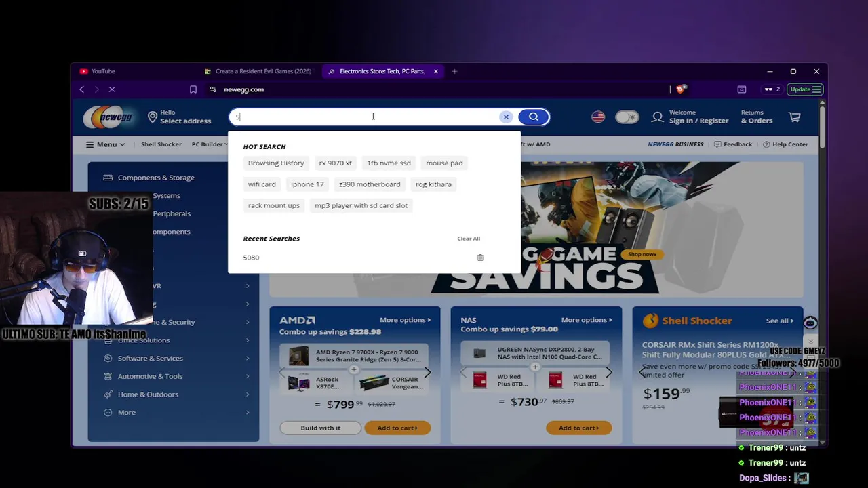
Task: Stop page loading button
Action: click(113, 89)
